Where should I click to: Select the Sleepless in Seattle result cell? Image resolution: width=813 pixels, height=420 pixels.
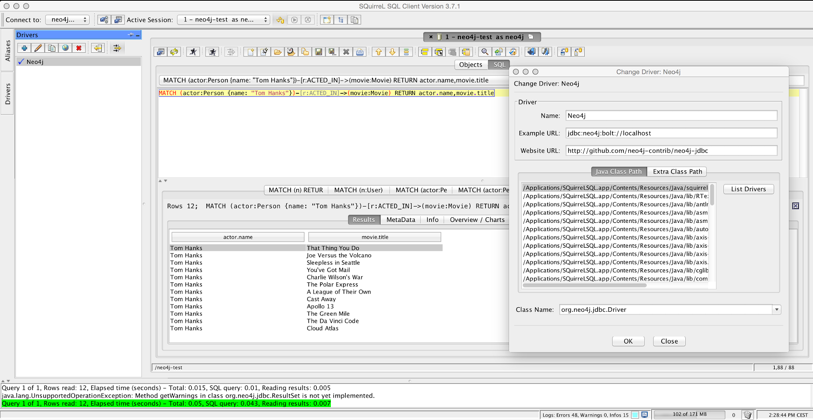click(374, 263)
